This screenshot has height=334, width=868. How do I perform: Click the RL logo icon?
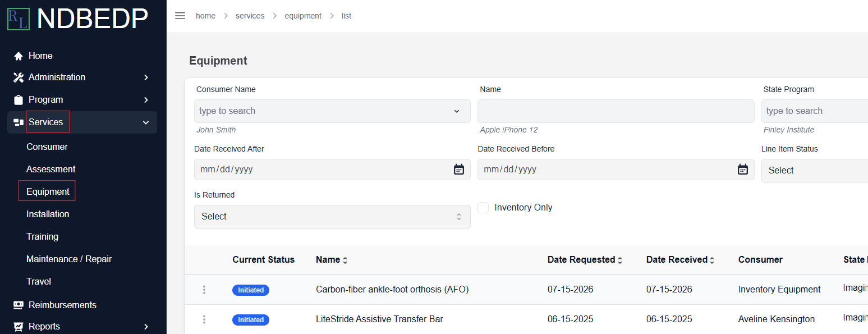(x=19, y=19)
